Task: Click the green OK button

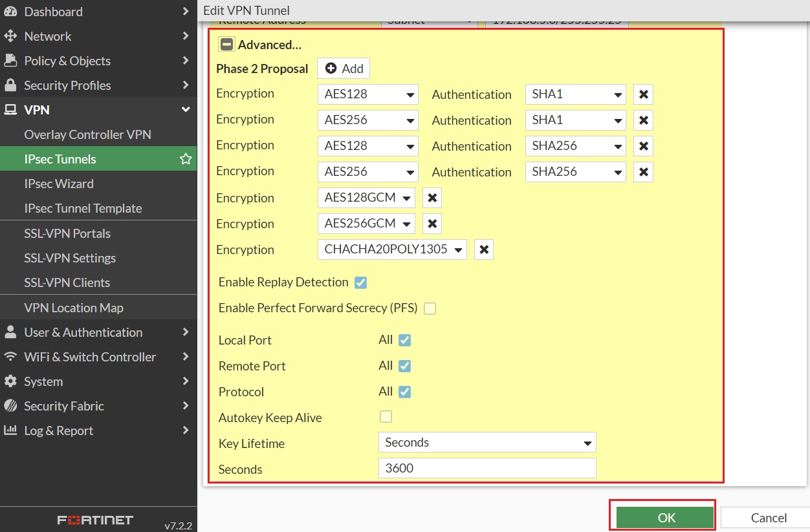Action: (665, 517)
